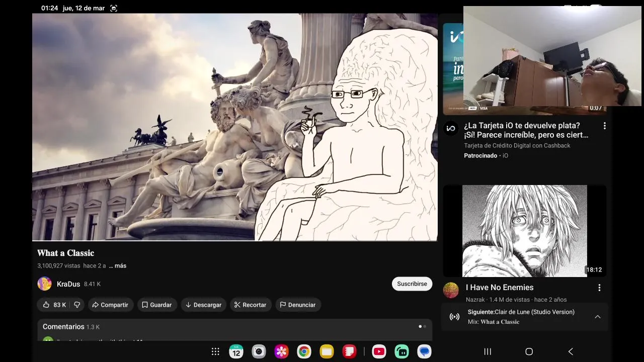Dislike the What a Classic video
Viewport: 644px width, 362px height.
pos(77,305)
